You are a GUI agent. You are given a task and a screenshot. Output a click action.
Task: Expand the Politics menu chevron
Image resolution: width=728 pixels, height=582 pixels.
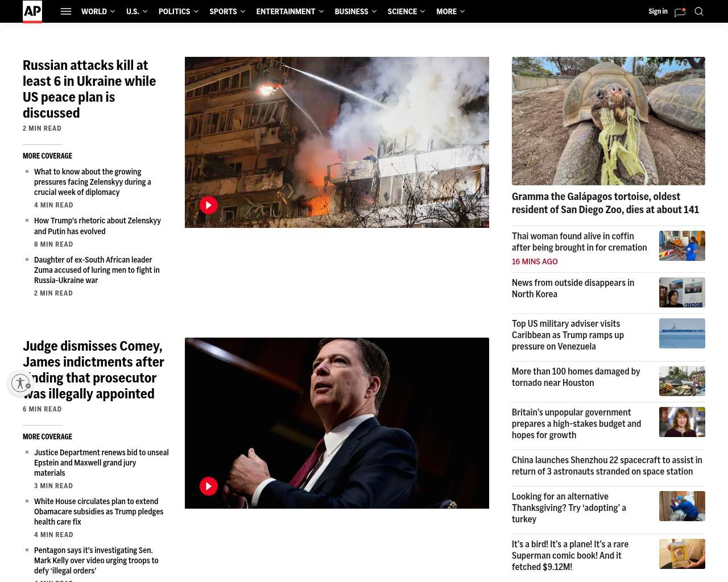click(196, 11)
